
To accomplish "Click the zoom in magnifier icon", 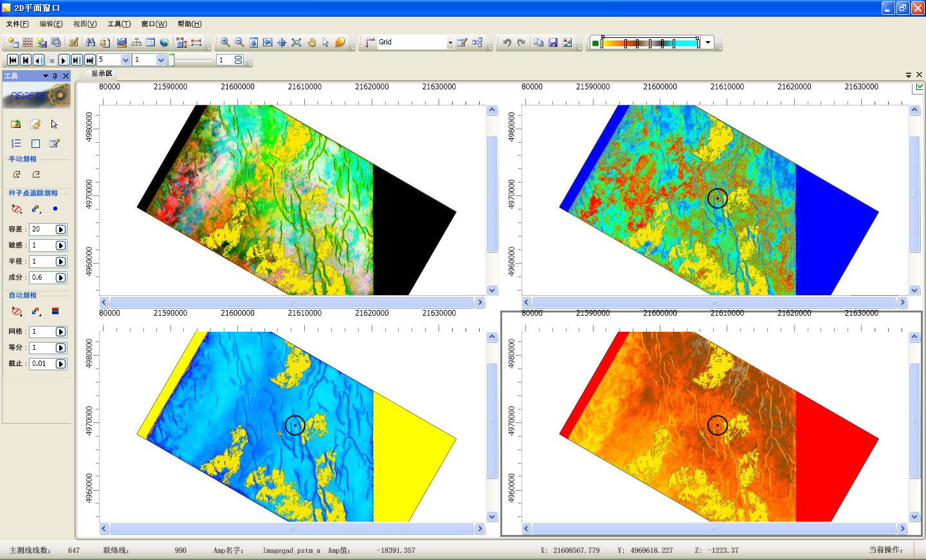I will point(225,42).
